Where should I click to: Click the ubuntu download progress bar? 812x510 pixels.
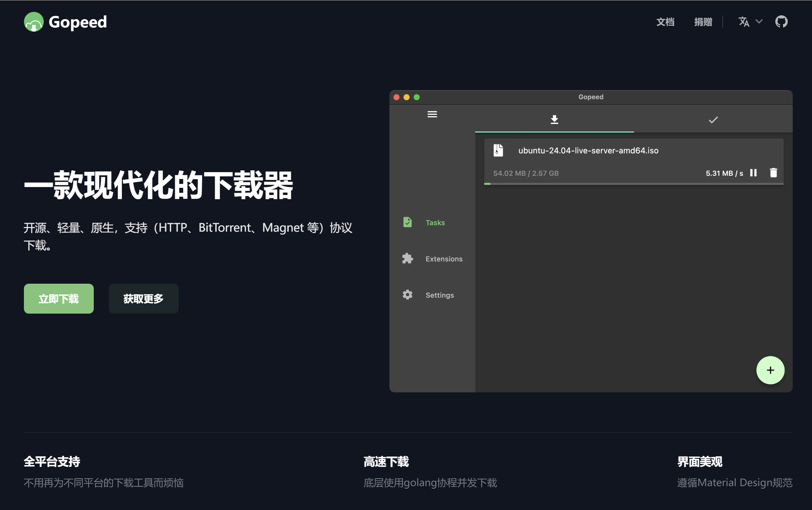(633, 184)
